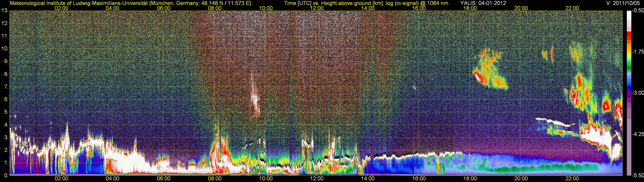Click the -1.75 colorbar value
Viewport: 644px width, 182px height.
(x=638, y=52)
